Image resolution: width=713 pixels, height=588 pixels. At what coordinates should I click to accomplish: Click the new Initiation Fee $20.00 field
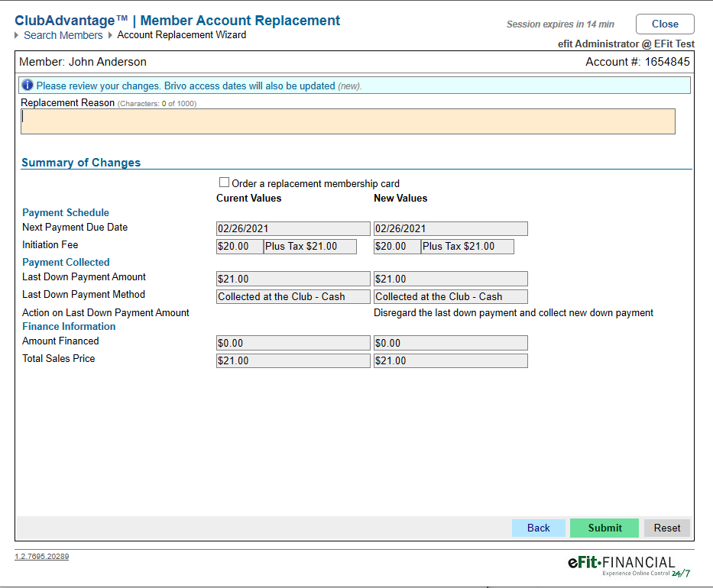397,247
